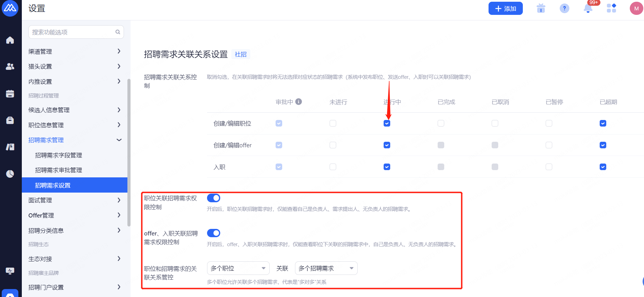
Task: Open the apps grid icon in header
Action: [x=611, y=8]
